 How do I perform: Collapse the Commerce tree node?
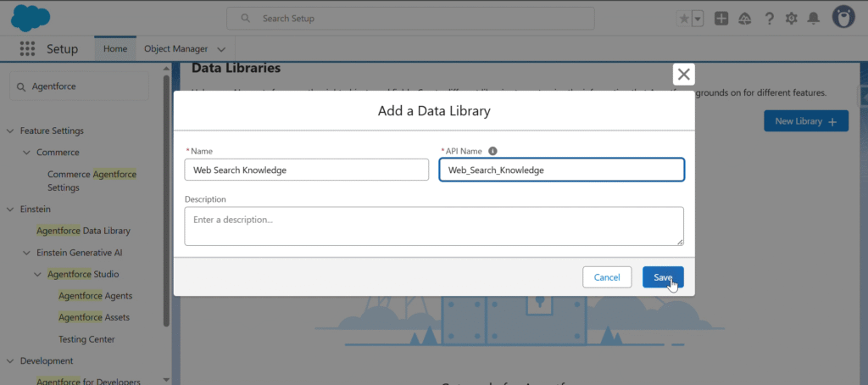(26, 153)
